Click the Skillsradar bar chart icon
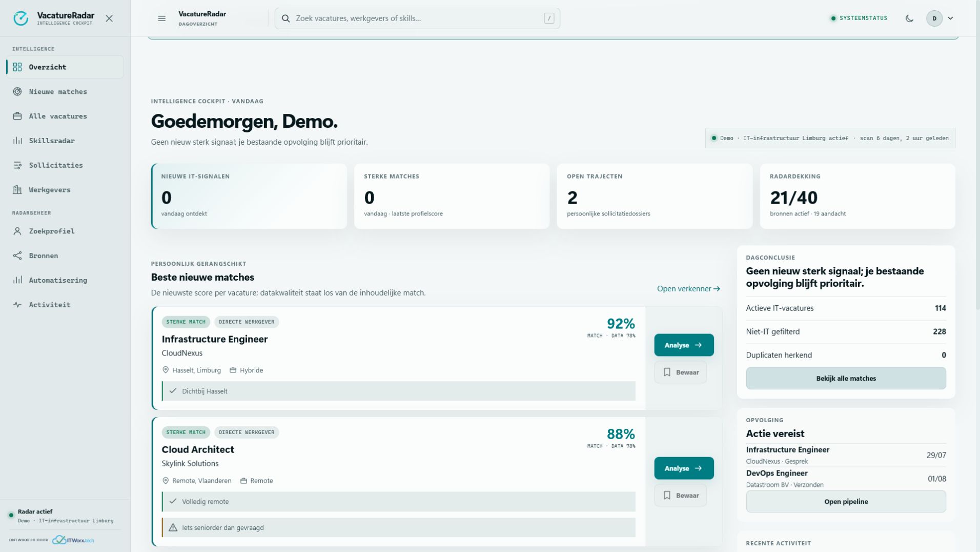Screen dimensions: 980x552 (17, 141)
